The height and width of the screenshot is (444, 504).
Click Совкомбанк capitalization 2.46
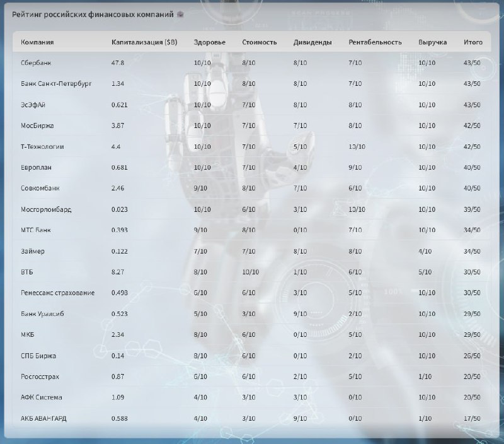click(x=118, y=188)
